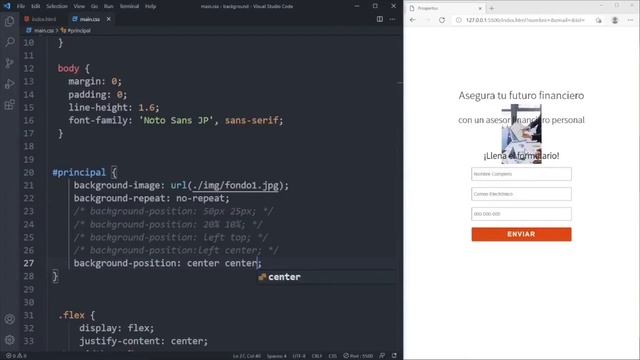Go forward in the browser
Image resolution: width=640 pixels, height=360 pixels.
click(x=427, y=20)
